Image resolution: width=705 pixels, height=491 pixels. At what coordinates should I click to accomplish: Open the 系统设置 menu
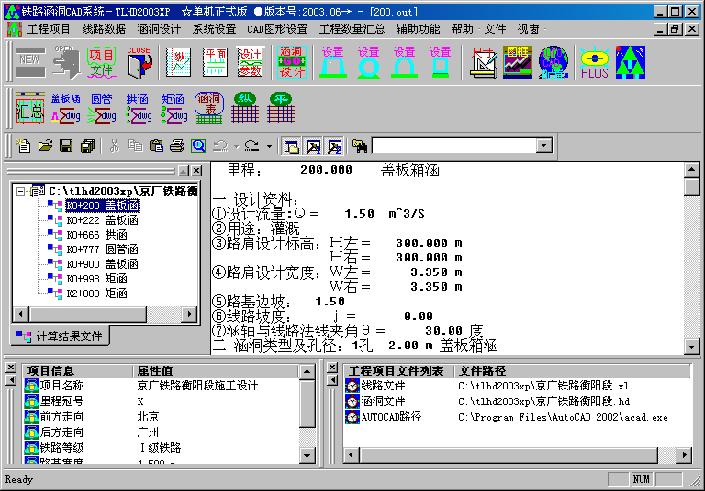[214, 29]
